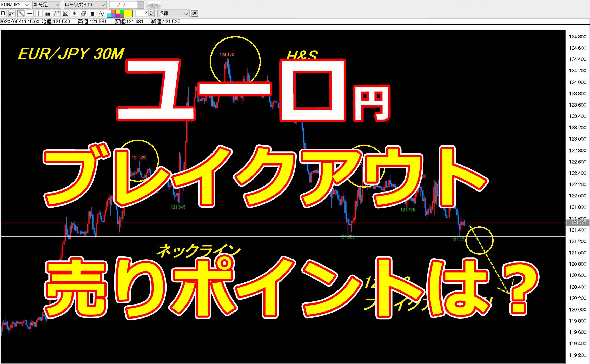Screen dimensions: 590x364
Task: Choose the parallel horizontal lines tool
Action: [x=48, y=13]
